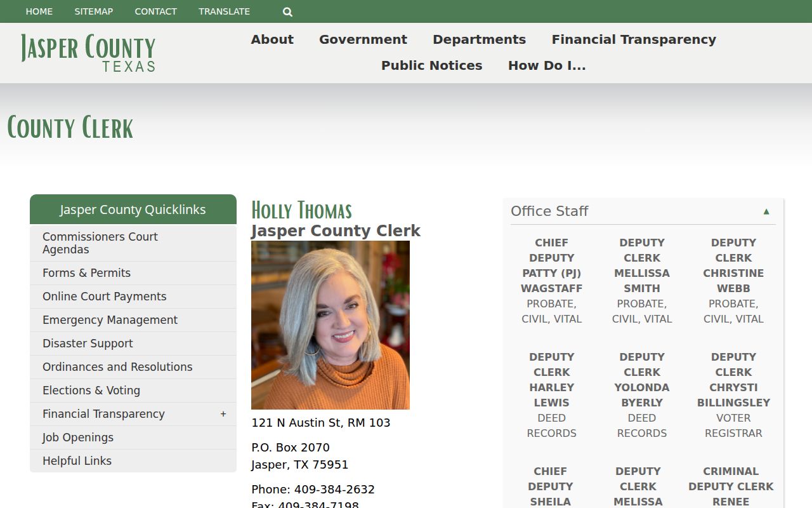The height and width of the screenshot is (508, 812).
Task: Expand the Financial Transparency sidebar plus
Action: [223, 414]
